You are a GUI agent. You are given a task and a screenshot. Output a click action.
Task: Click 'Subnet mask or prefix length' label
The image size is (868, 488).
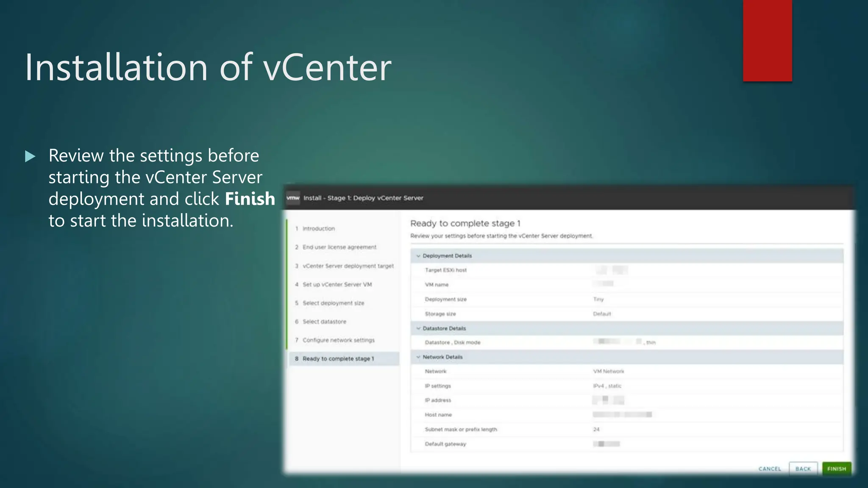(461, 430)
